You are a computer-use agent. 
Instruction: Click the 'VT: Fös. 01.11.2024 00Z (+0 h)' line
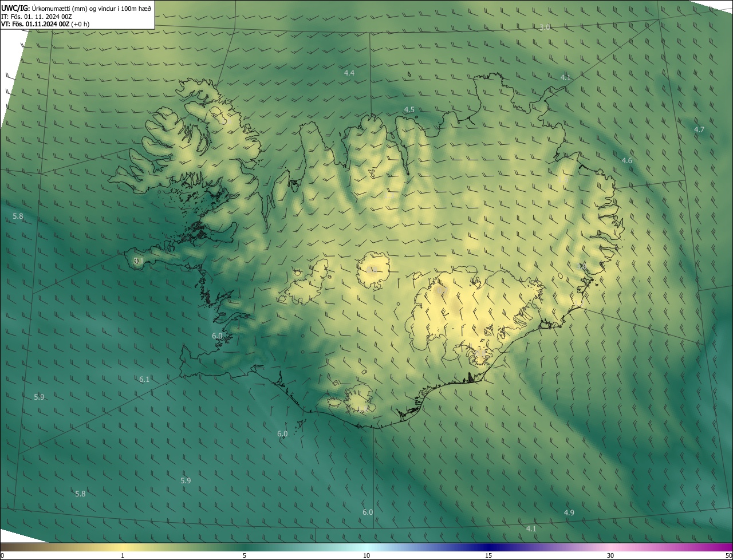click(45, 24)
